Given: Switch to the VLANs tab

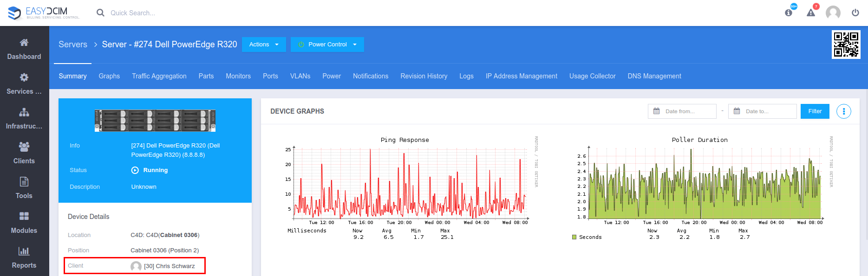Looking at the screenshot, I should pos(300,76).
